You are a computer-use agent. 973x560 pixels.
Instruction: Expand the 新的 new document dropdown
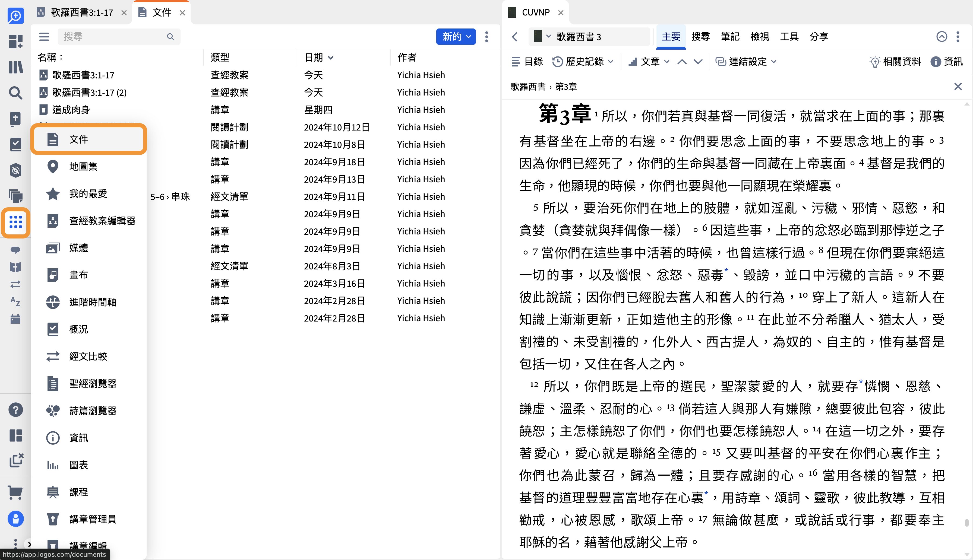pos(456,37)
